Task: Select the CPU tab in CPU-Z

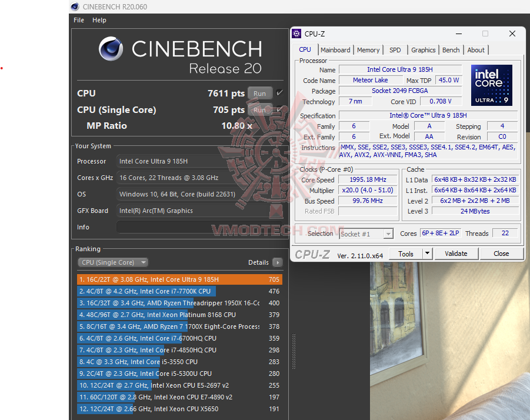Action: coord(305,49)
